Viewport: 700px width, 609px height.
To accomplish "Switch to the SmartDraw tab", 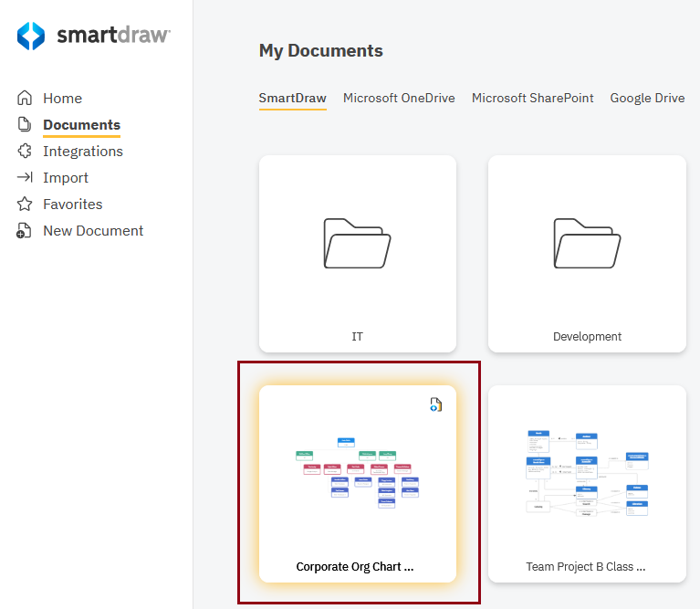I will click(x=292, y=98).
